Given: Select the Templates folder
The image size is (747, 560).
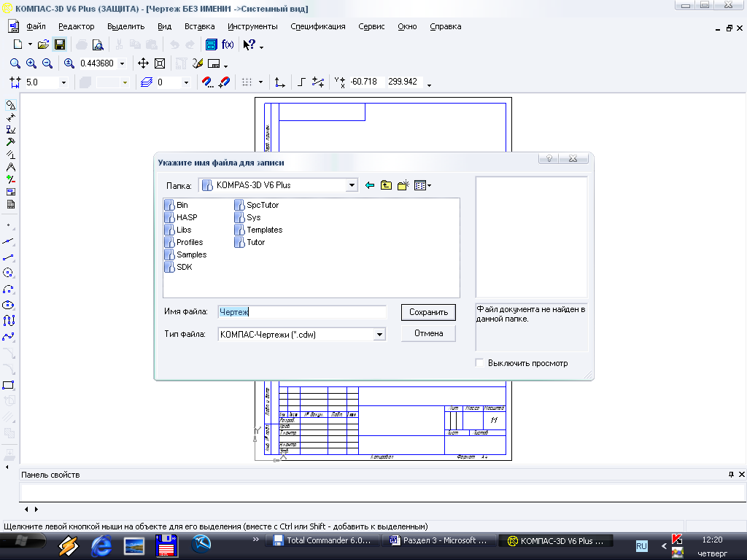Looking at the screenshot, I should 258,230.
